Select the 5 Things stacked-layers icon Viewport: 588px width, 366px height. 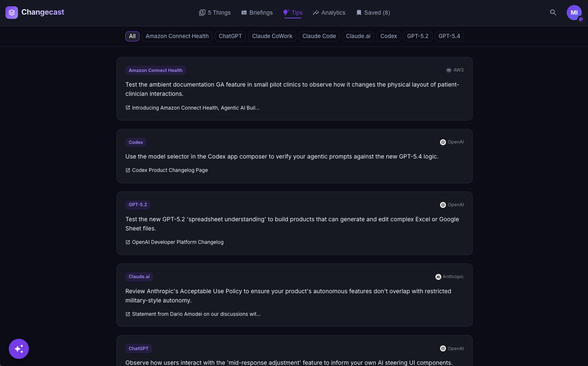[x=202, y=13]
